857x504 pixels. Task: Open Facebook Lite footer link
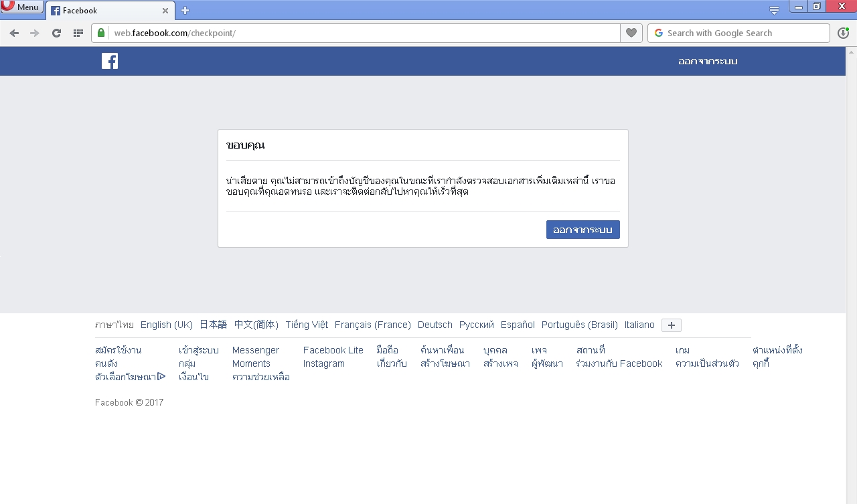pyautogui.click(x=333, y=350)
